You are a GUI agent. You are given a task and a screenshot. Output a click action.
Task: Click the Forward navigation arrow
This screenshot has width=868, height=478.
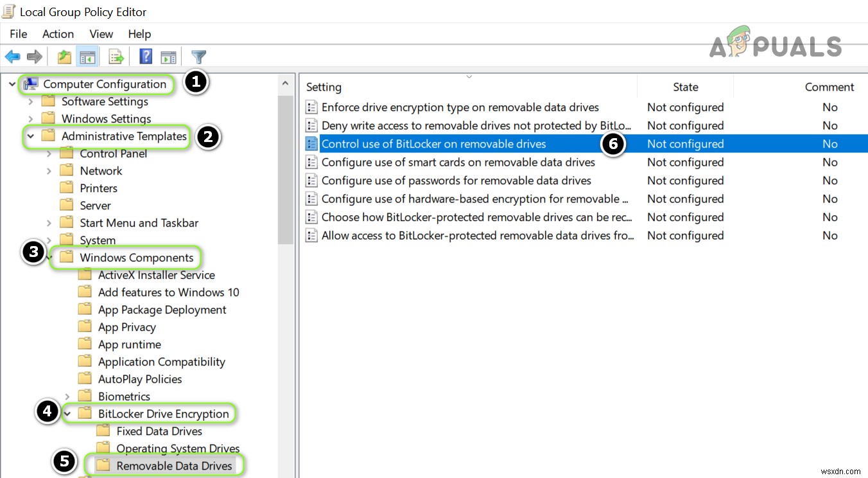tap(34, 57)
